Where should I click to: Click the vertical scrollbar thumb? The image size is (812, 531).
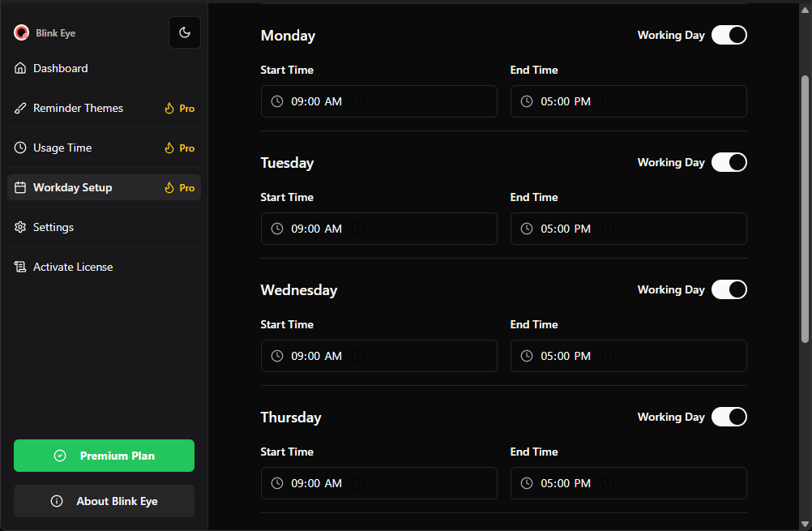pyautogui.click(x=805, y=209)
